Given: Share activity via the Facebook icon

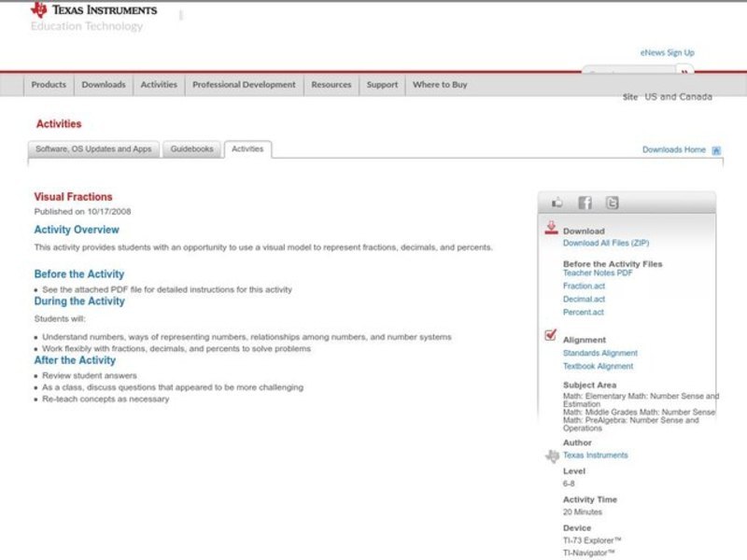Looking at the screenshot, I should (585, 203).
